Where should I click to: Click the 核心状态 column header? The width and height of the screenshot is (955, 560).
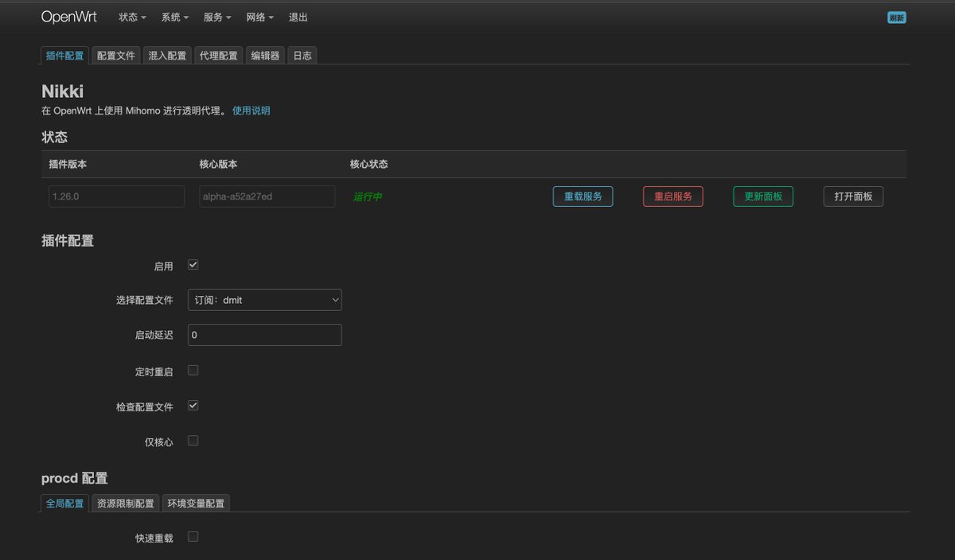(x=369, y=164)
